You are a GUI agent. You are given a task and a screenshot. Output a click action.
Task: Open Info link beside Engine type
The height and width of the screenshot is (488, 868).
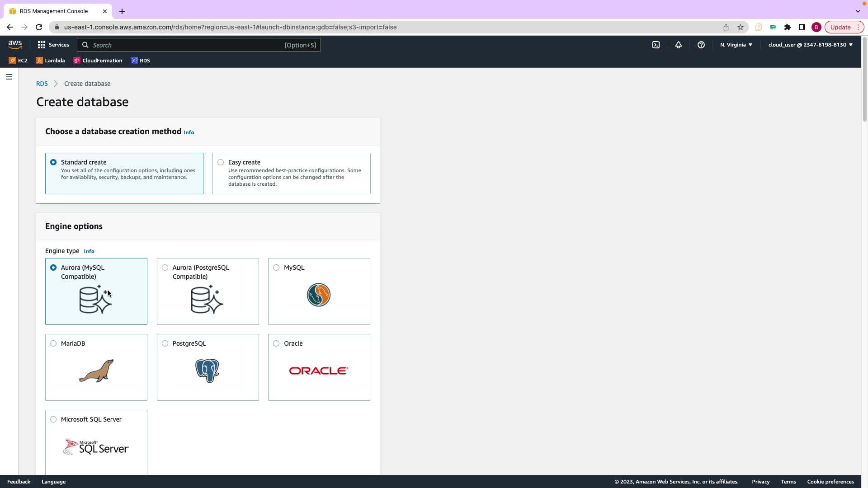[x=89, y=251]
